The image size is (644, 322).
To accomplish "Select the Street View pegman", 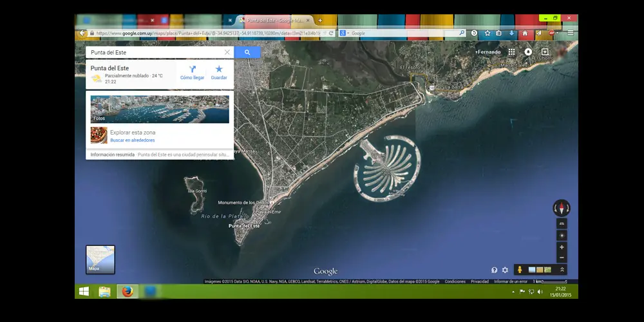I will 520,270.
